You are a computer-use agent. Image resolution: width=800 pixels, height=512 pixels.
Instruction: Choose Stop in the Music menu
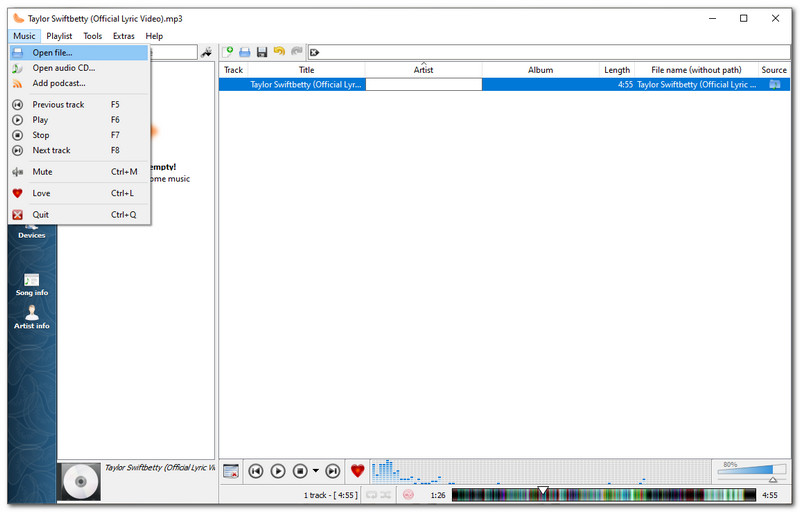[x=79, y=135]
